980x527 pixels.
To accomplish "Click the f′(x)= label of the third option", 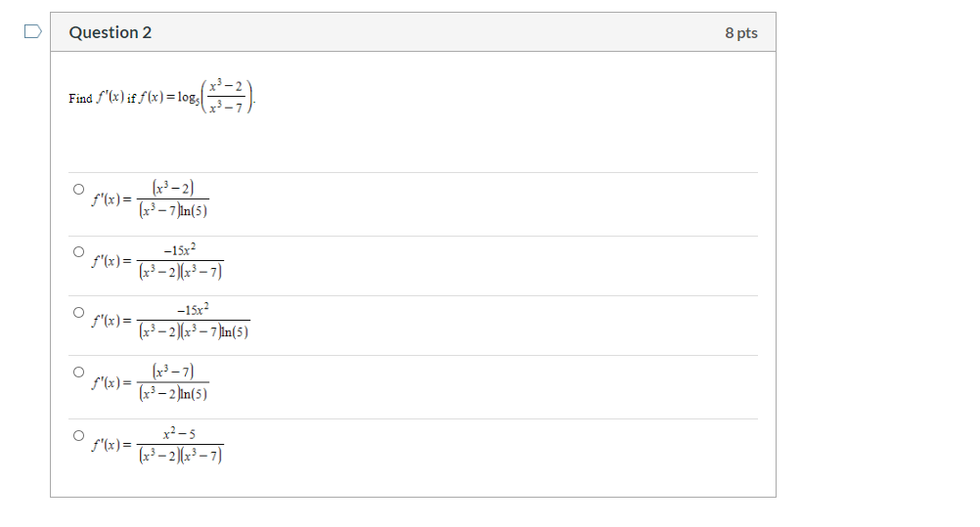I will pos(111,321).
